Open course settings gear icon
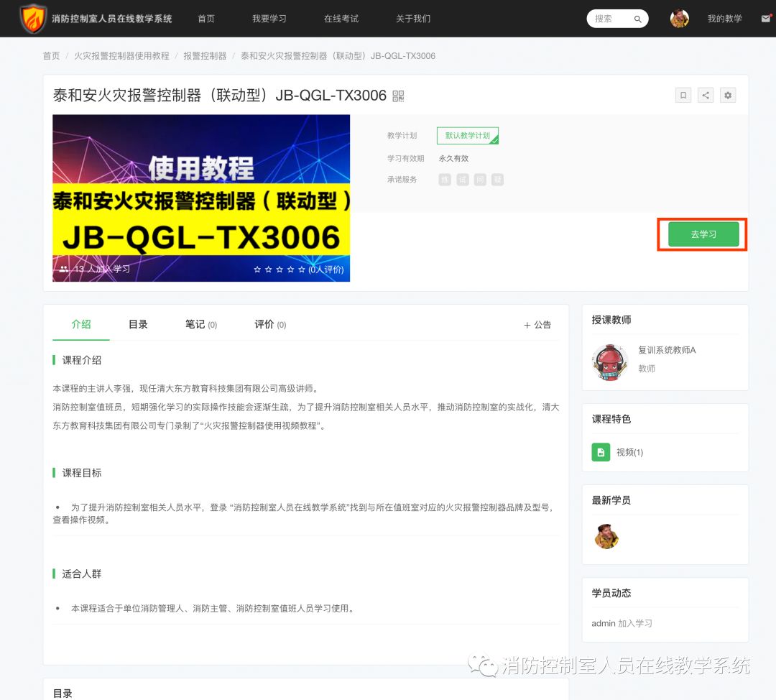The image size is (776, 700). click(x=727, y=95)
